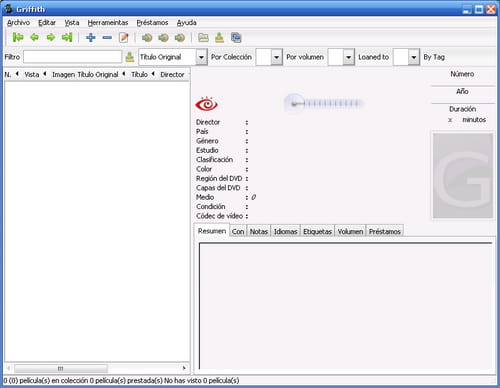500x388 pixels.
Task: Expand the Por volumen dropdown
Action: click(x=341, y=57)
